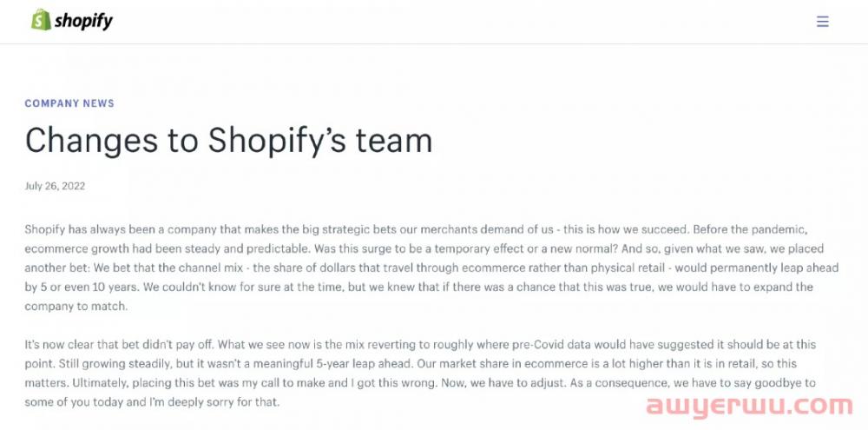Viewport: 868px width, 430px height.
Task: Click the July 26, 2022 publish date
Action: tap(55, 186)
